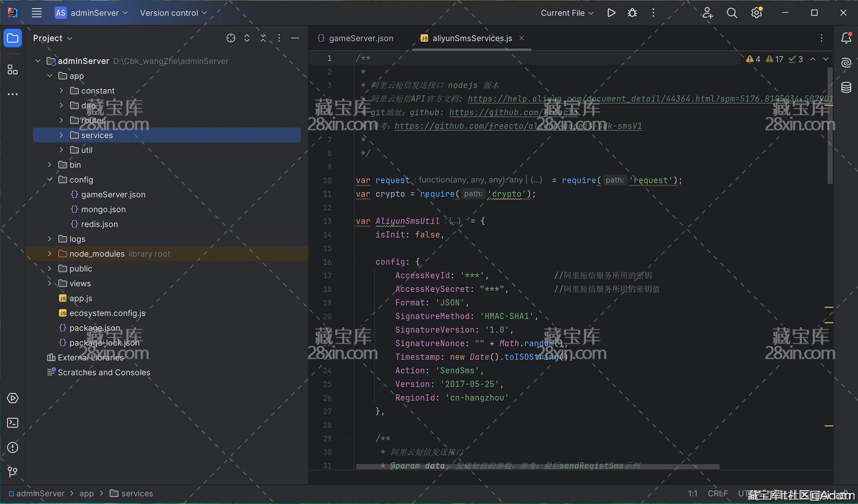858x504 pixels.
Task: Open the Structure tool window icon
Action: [13, 70]
